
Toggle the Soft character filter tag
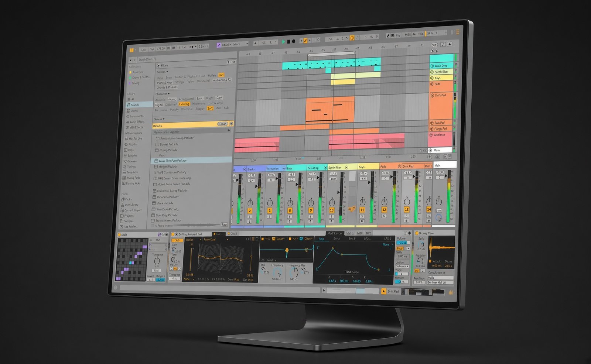(210, 108)
